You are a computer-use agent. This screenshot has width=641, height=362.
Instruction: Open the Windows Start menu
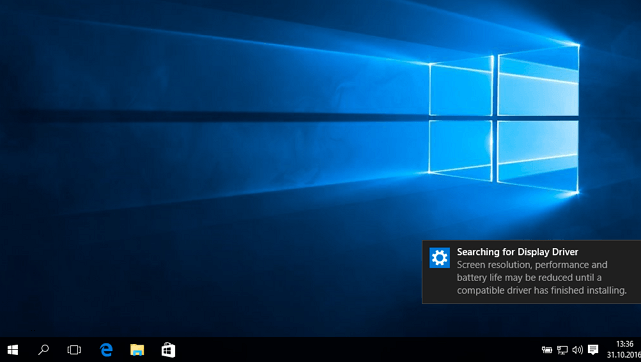point(13,350)
